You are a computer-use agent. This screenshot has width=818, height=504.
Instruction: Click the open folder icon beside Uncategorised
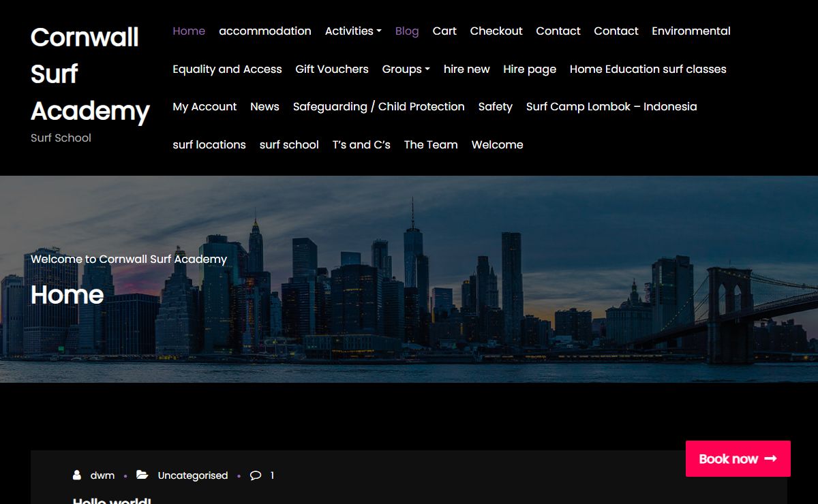click(142, 475)
